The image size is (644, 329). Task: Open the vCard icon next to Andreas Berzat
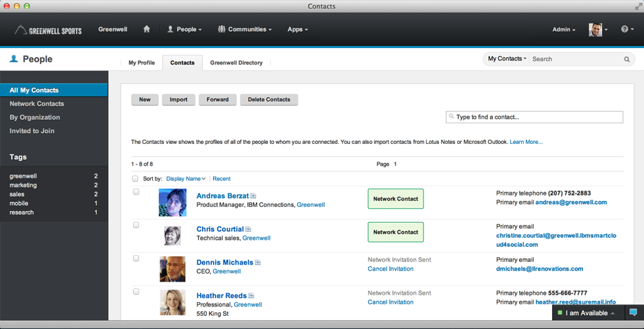(253, 196)
